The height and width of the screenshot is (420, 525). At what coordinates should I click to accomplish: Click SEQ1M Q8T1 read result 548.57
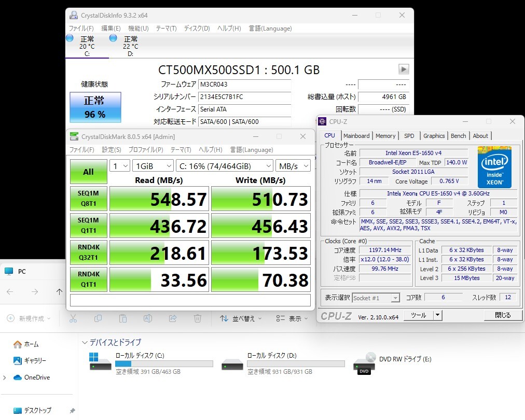tap(159, 199)
